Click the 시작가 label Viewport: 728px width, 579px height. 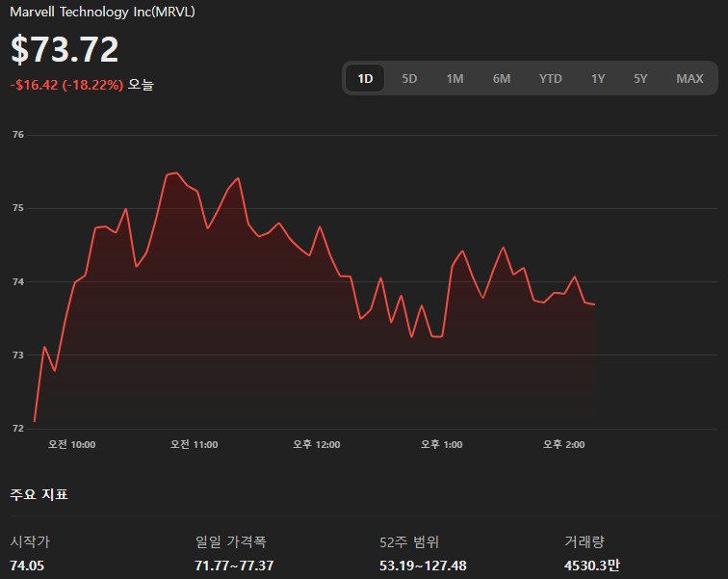click(x=30, y=541)
